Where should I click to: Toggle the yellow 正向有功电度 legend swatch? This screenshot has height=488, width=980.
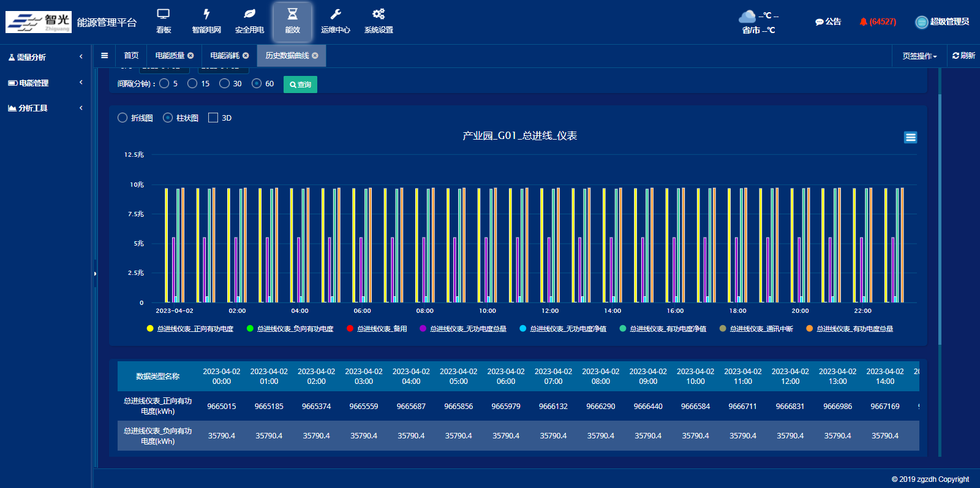click(150, 329)
